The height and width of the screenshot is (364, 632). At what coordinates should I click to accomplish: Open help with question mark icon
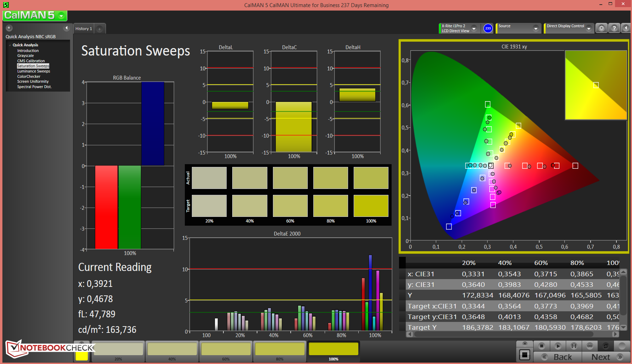[614, 28]
